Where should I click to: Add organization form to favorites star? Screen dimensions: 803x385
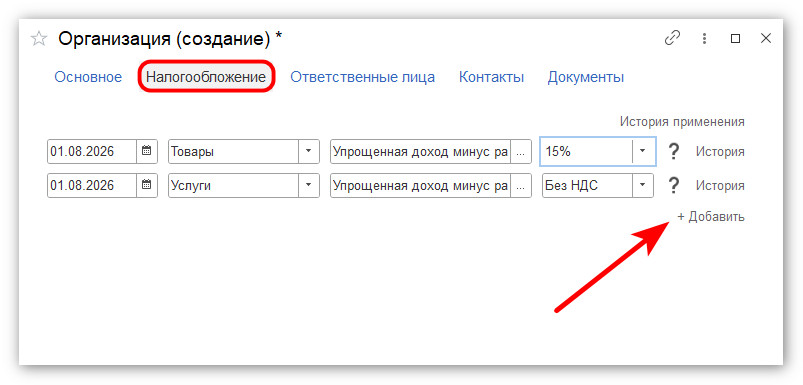[39, 39]
